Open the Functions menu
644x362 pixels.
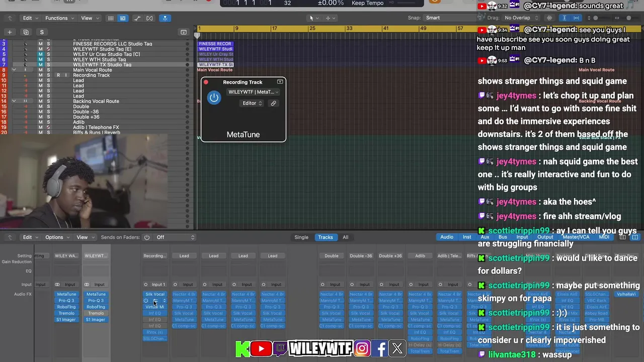pyautogui.click(x=59, y=18)
